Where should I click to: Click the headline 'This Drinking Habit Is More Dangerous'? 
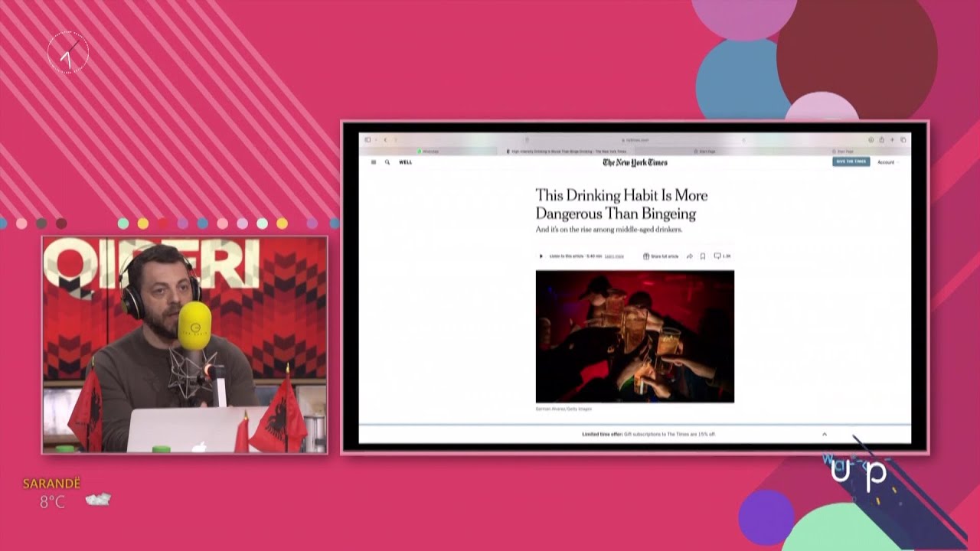(621, 204)
